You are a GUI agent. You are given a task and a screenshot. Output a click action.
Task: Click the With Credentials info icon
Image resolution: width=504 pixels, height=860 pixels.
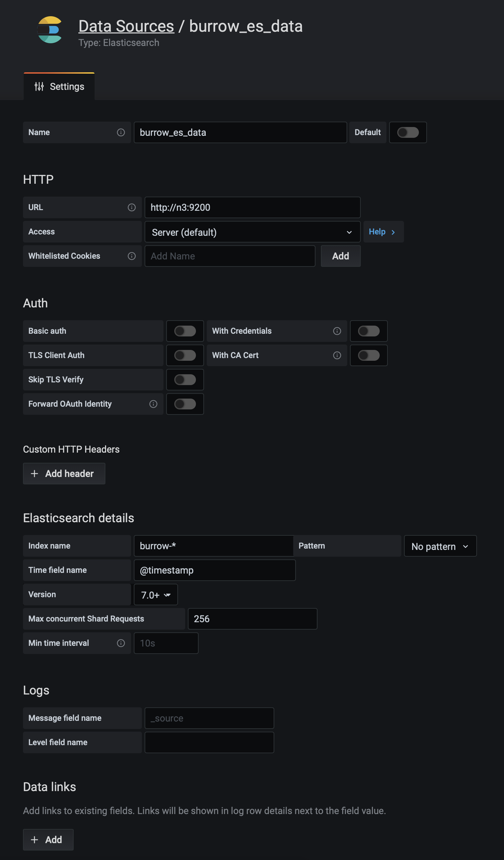point(337,331)
